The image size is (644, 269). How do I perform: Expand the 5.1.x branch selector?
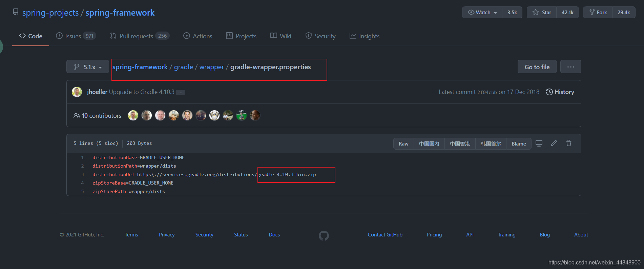(x=88, y=67)
